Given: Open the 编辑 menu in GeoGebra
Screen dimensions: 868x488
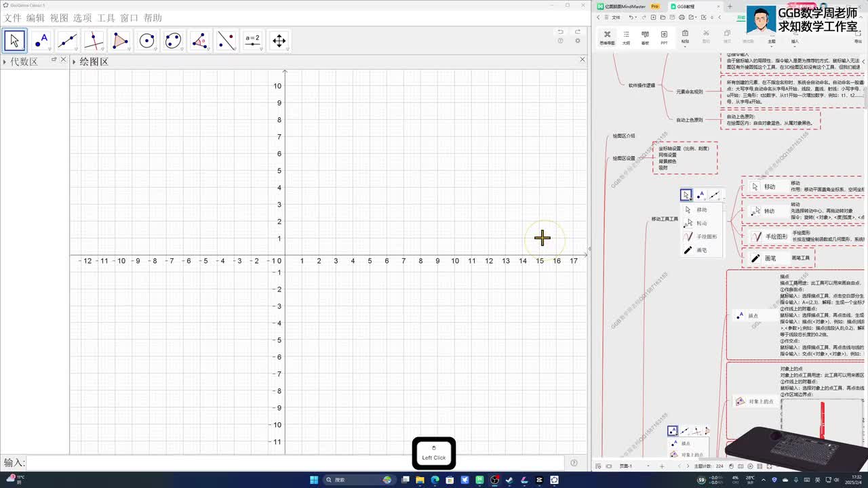Looking at the screenshot, I should coord(35,18).
